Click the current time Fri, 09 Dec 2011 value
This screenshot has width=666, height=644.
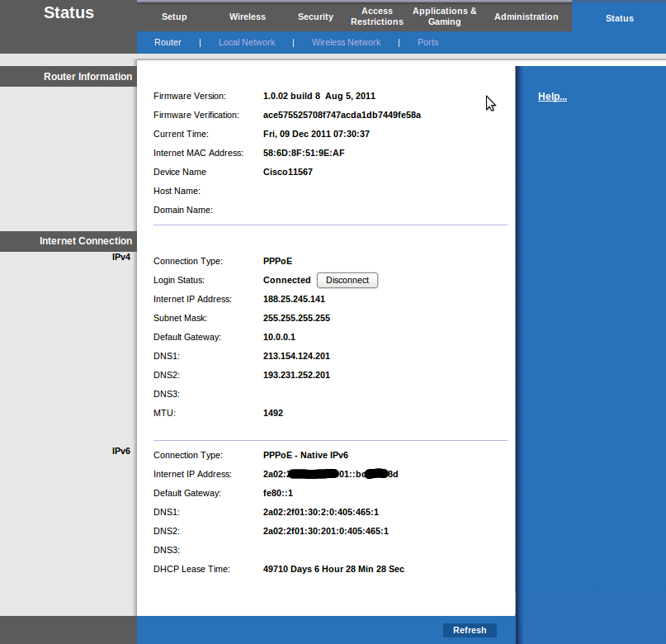tap(316, 134)
